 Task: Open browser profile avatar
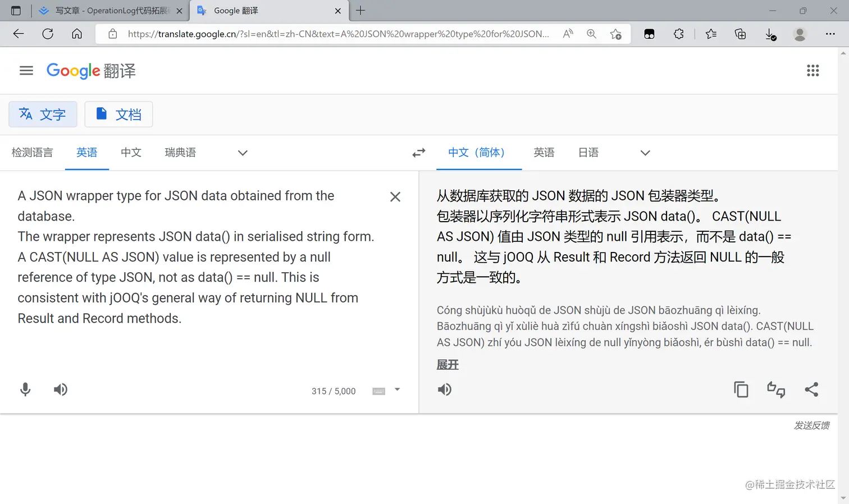pos(800,34)
